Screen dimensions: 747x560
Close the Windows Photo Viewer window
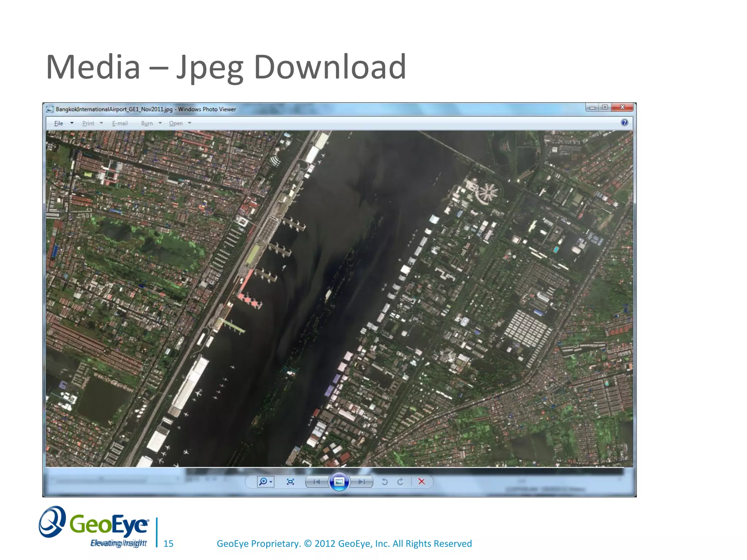point(623,107)
